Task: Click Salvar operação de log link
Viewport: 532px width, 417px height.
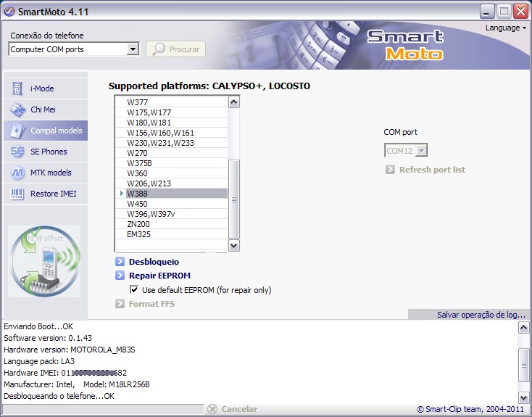Action: [481, 315]
